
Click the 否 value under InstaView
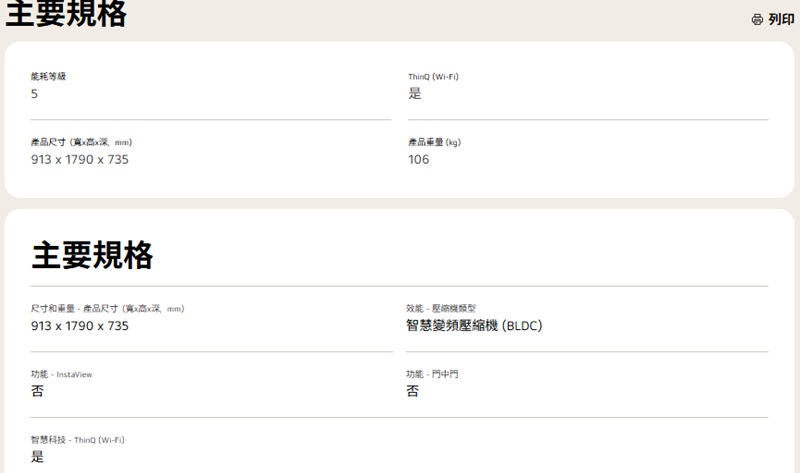38,391
